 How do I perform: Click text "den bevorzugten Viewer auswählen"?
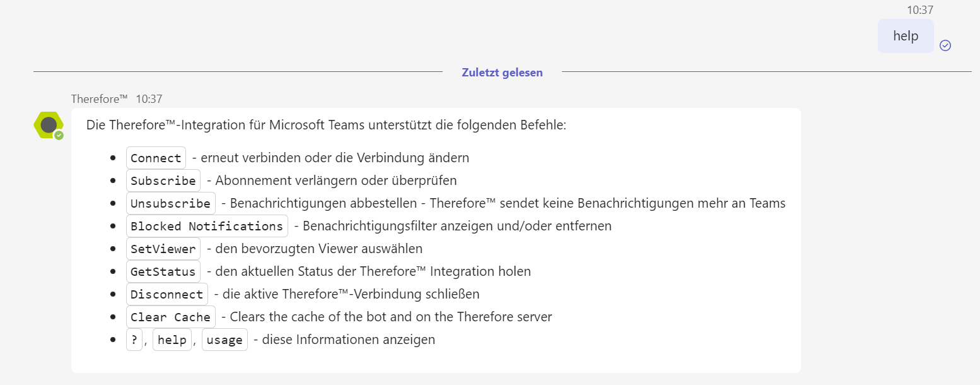click(x=318, y=249)
